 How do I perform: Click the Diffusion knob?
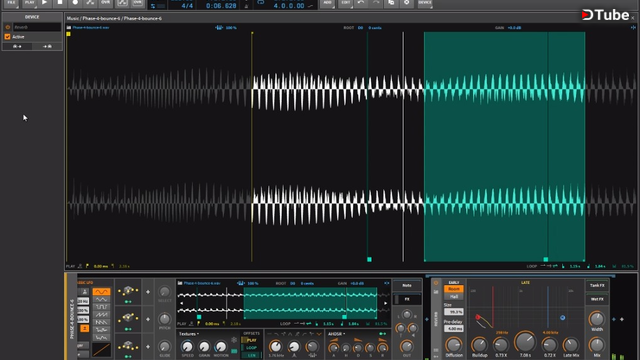[453, 345]
